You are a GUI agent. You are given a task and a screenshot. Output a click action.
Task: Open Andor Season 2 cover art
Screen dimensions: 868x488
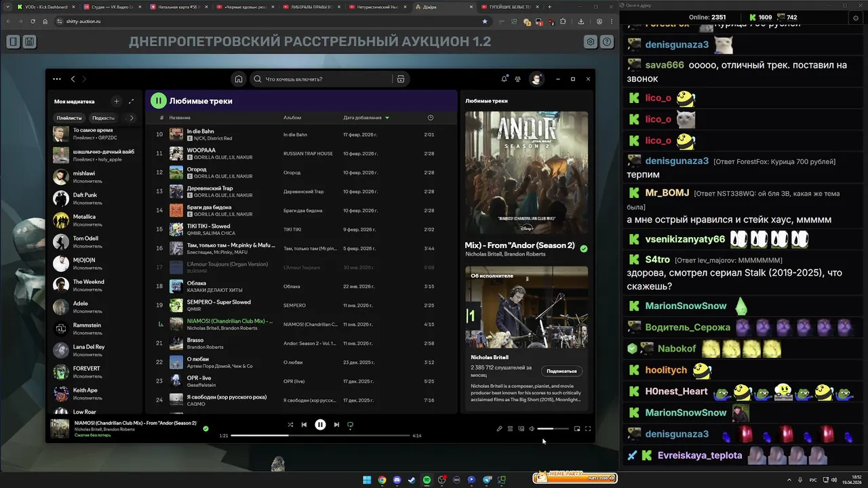(526, 172)
